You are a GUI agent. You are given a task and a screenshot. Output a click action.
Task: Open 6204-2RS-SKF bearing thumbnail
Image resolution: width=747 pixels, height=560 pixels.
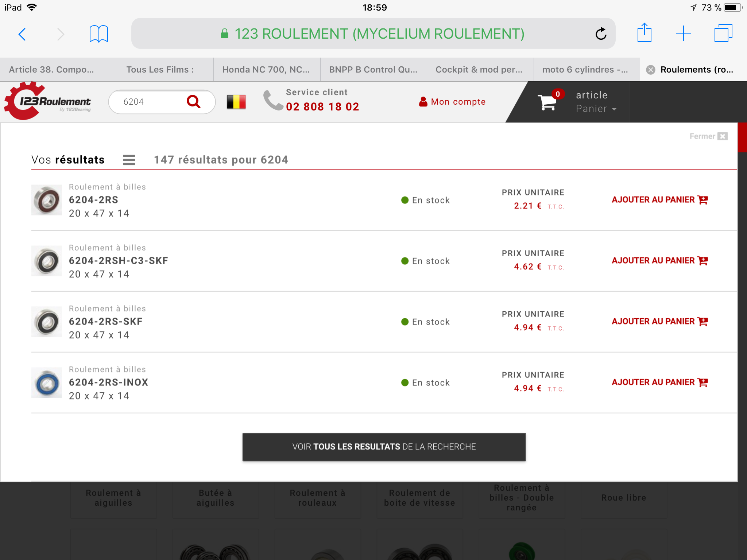click(x=47, y=322)
